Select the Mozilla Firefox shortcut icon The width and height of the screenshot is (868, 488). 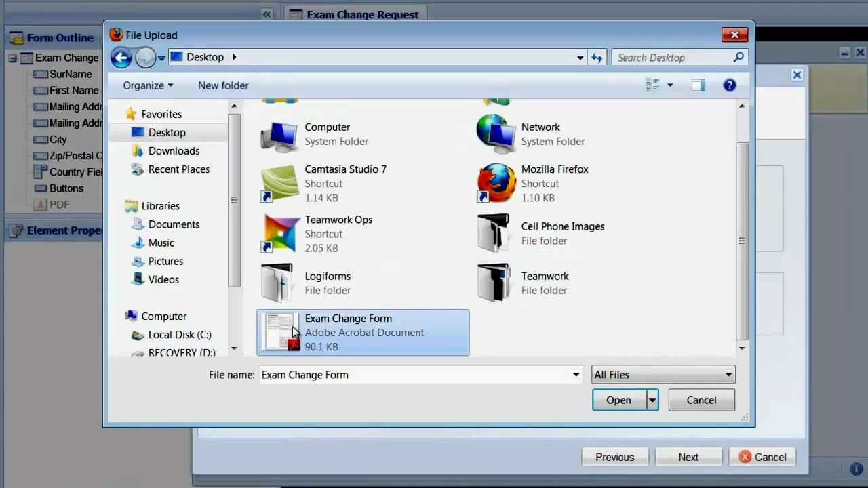[496, 183]
